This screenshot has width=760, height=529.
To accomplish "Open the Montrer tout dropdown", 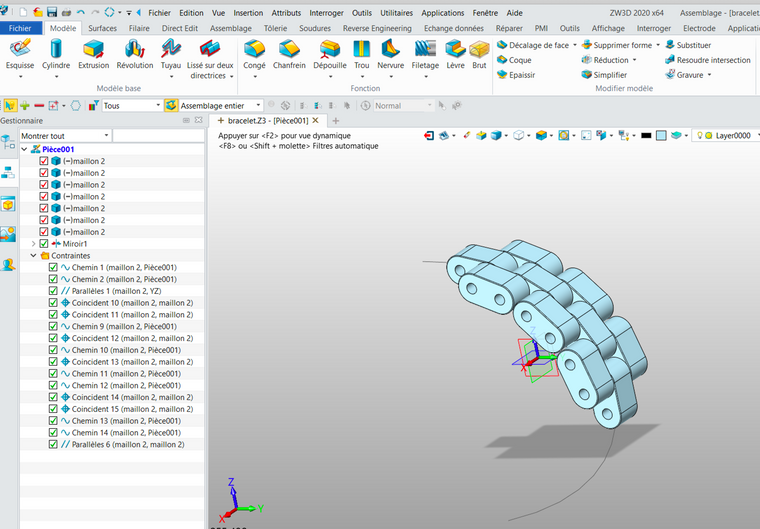I will point(106,136).
